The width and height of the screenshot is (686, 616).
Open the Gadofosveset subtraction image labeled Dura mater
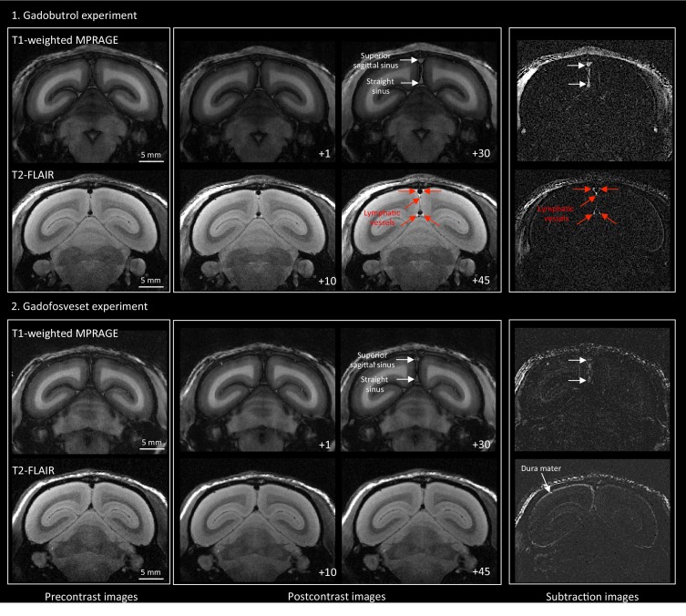click(592, 519)
